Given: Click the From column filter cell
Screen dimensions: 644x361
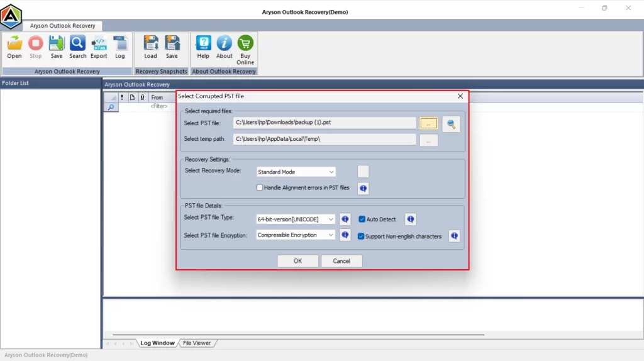Looking at the screenshot, I should (162, 106).
